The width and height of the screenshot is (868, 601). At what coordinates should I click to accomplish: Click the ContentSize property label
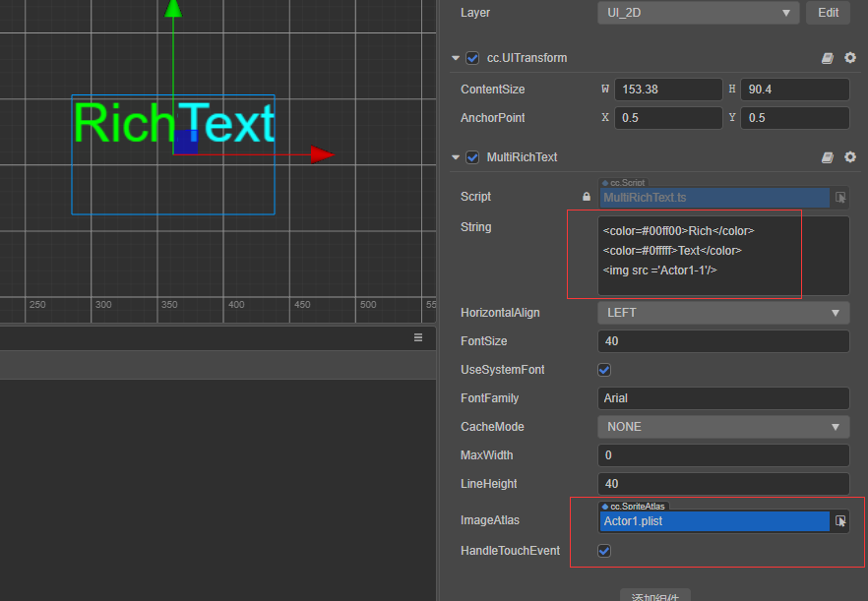click(493, 90)
